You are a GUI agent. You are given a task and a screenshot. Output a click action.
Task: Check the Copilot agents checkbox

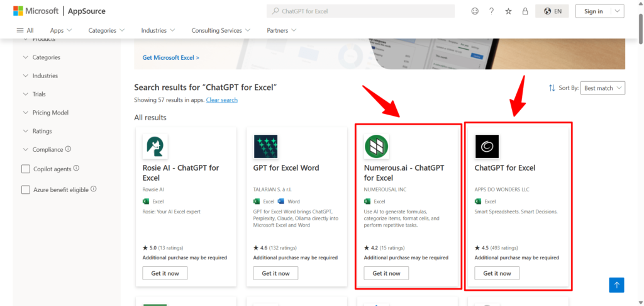point(25,169)
